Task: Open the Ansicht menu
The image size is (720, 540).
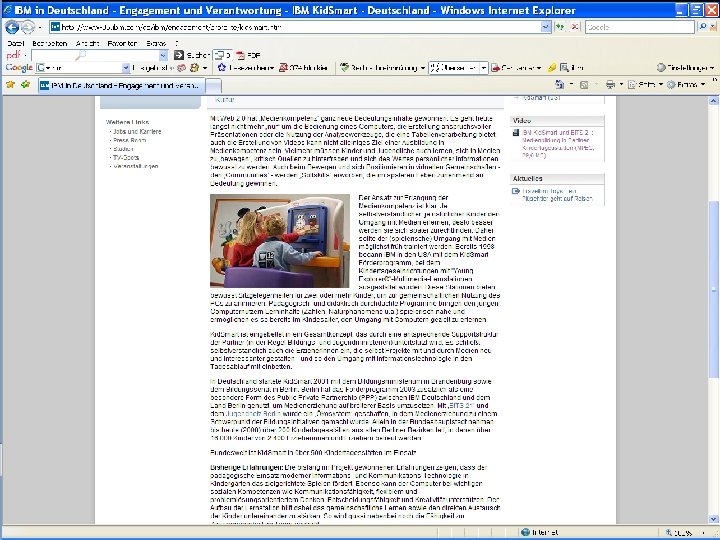Action: (87, 44)
